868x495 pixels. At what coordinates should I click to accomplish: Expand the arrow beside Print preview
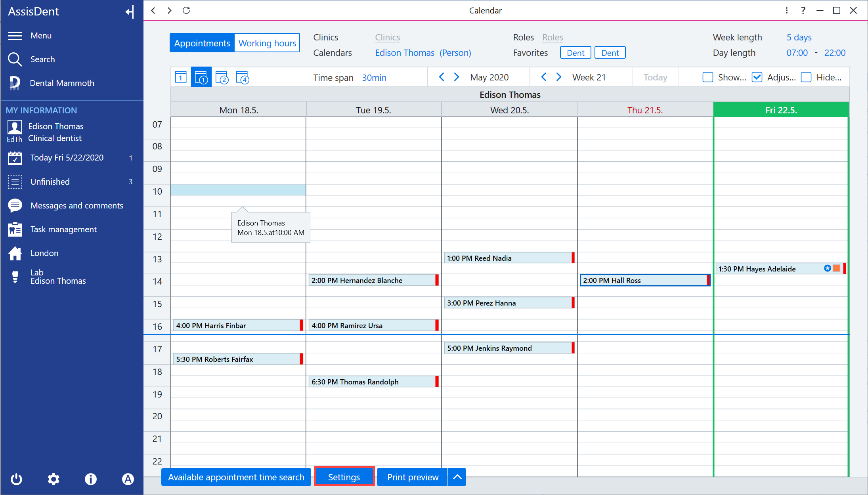tap(457, 477)
